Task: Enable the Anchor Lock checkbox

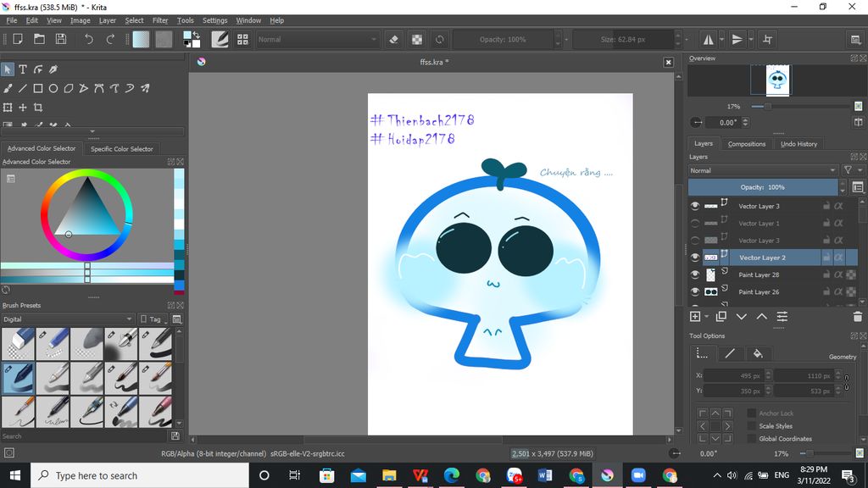Action: click(x=751, y=413)
